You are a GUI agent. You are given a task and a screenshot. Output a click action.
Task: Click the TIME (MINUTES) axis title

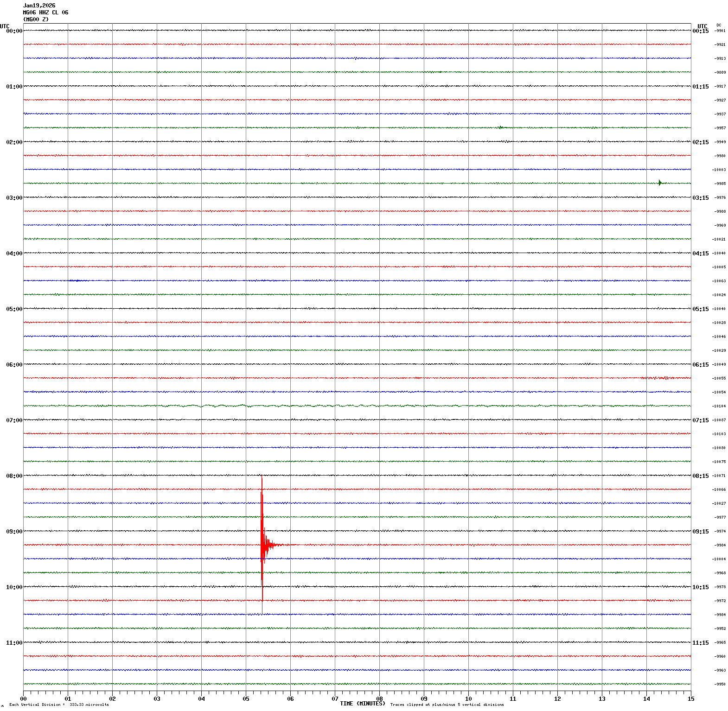coord(362,704)
